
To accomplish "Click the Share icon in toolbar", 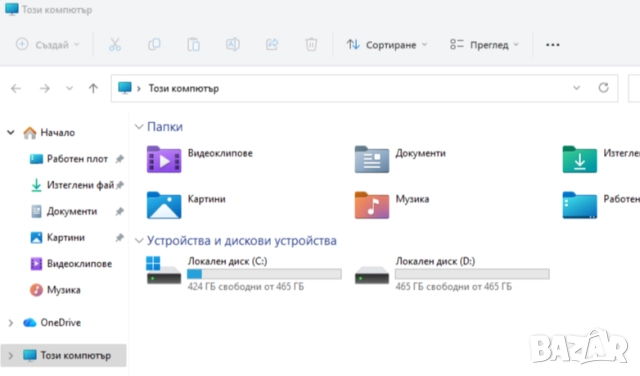I will [272, 44].
